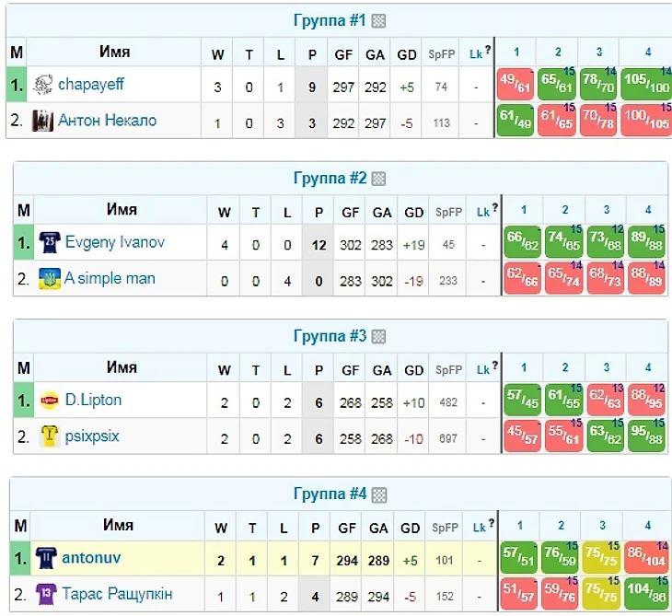
Task: Click the grid icon beside Группа #2
Action: point(378,179)
